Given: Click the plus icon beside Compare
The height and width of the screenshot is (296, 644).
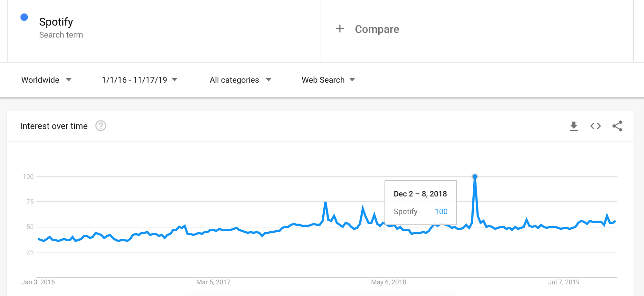Looking at the screenshot, I should click(340, 29).
